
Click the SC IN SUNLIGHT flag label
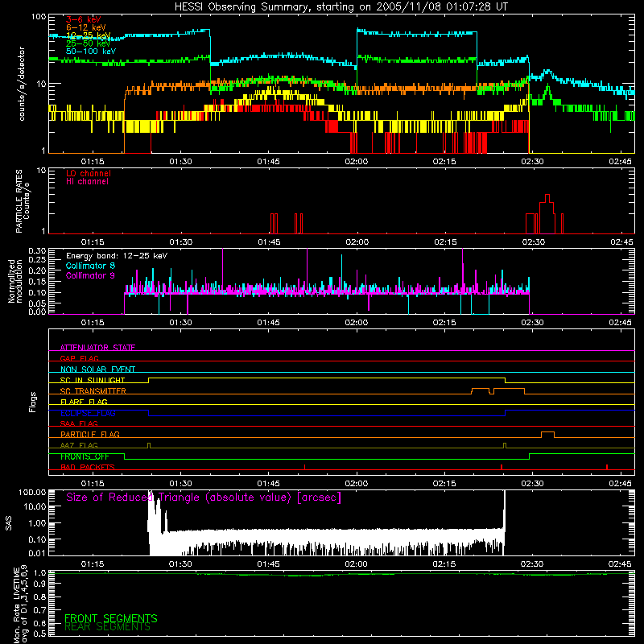[x=93, y=380]
